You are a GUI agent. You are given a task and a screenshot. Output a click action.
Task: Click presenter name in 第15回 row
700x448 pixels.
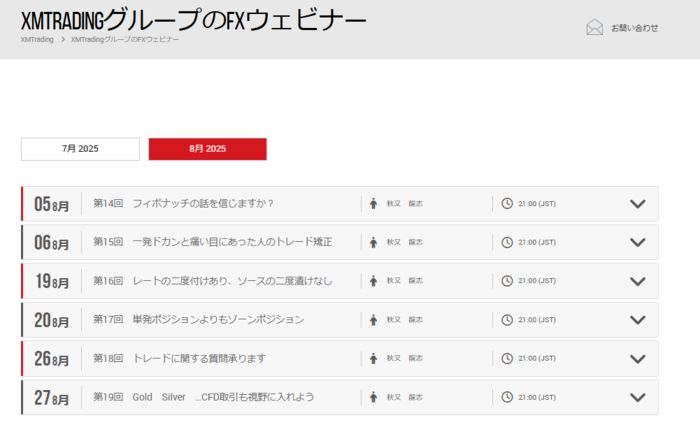[x=404, y=242]
